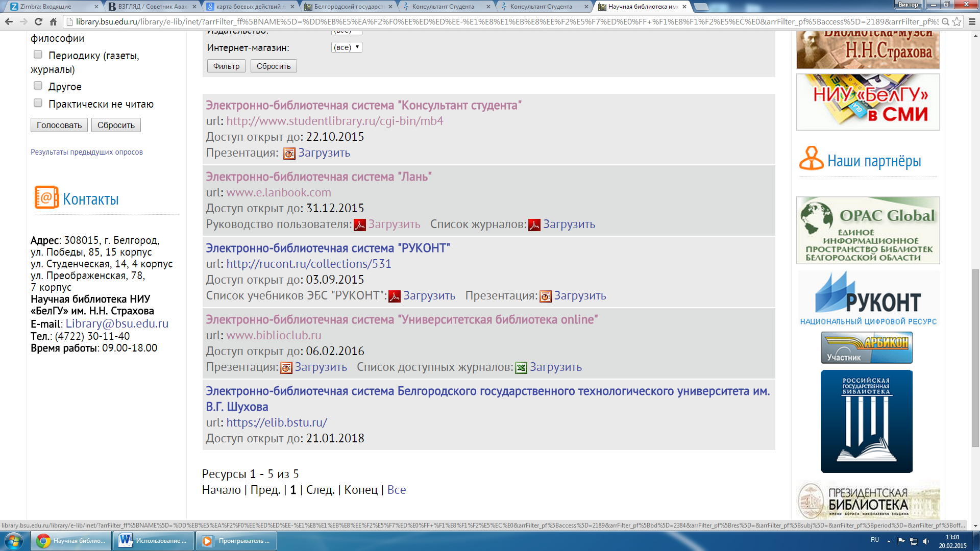Open Результаты предыдущих опросов link
Screen dimensions: 980x551
(87, 152)
